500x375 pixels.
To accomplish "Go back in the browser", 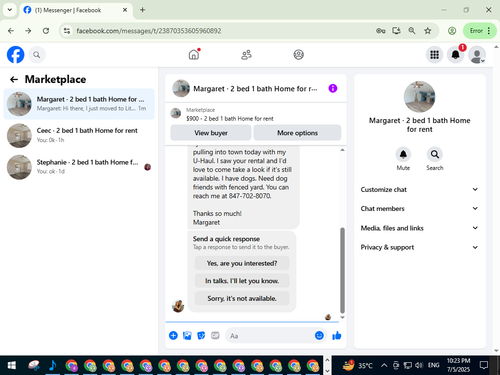I will click(x=11, y=31).
